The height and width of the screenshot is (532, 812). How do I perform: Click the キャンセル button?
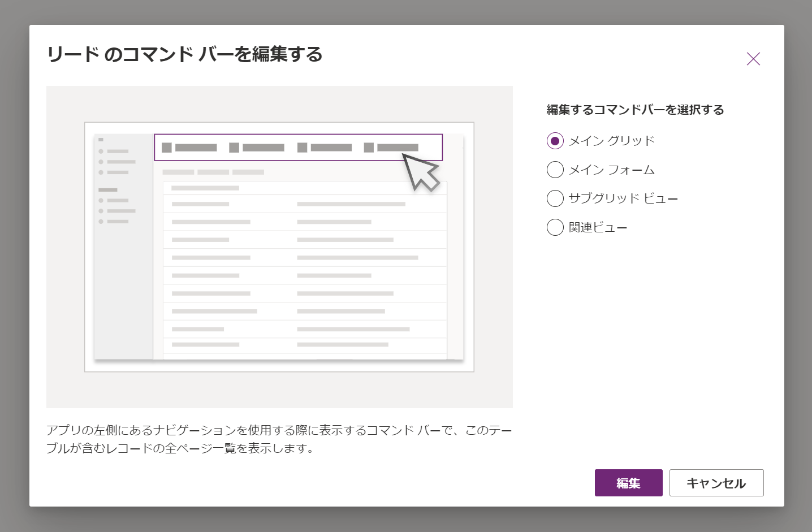point(716,483)
